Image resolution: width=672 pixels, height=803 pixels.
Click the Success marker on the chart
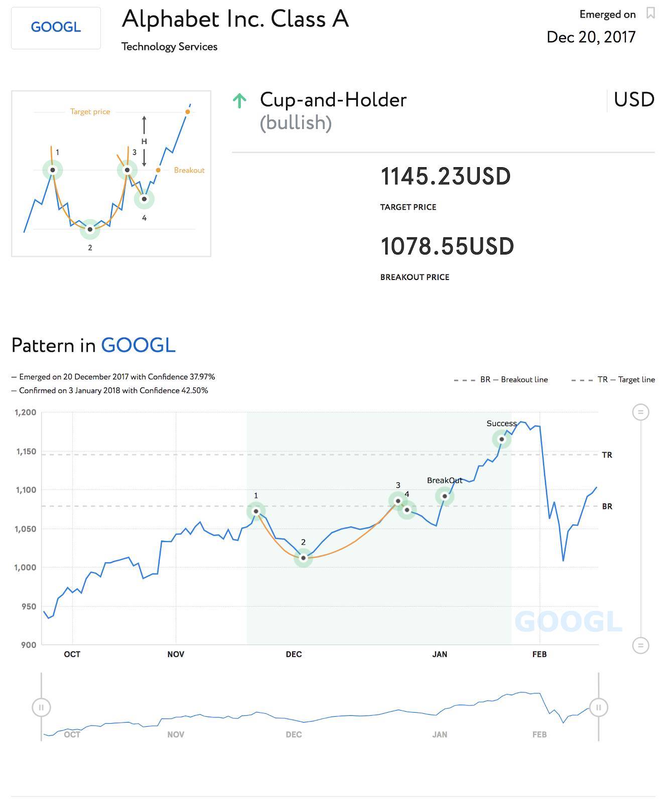[501, 439]
